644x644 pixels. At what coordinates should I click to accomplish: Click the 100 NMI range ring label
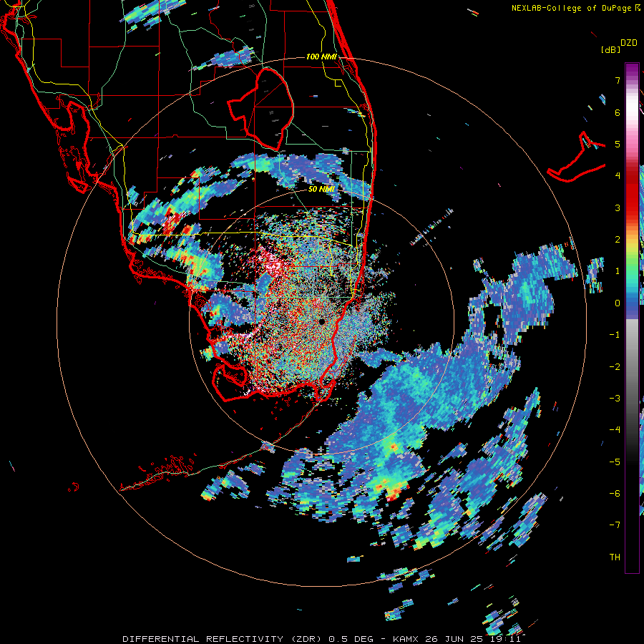coord(321,57)
